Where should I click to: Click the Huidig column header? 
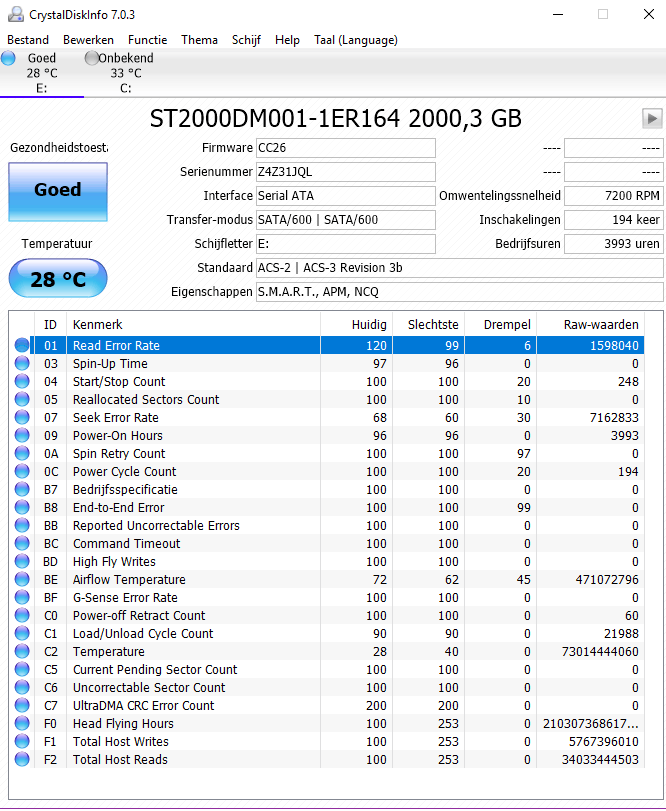[x=357, y=324]
